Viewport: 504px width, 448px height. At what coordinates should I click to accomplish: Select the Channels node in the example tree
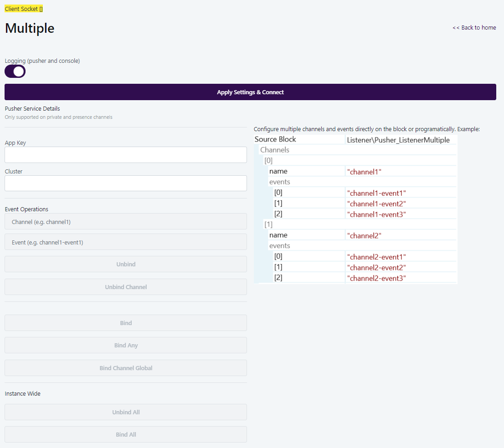click(x=274, y=149)
